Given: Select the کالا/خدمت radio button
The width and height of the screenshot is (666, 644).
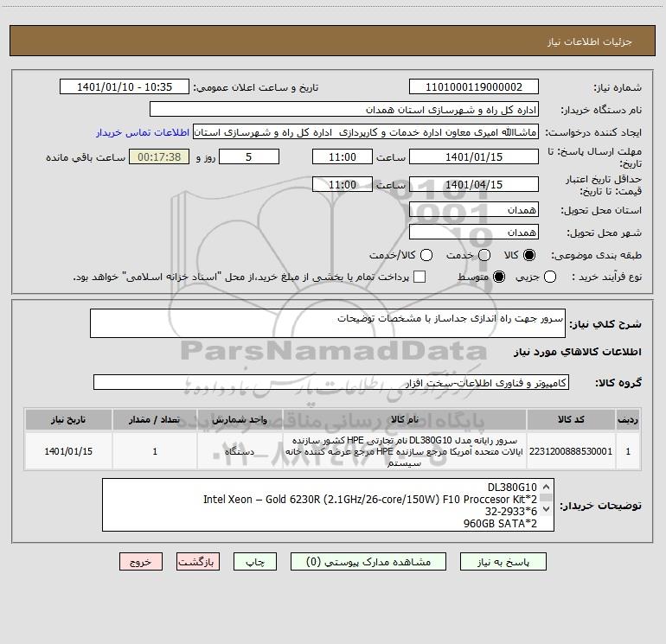Looking at the screenshot, I should [x=426, y=255].
